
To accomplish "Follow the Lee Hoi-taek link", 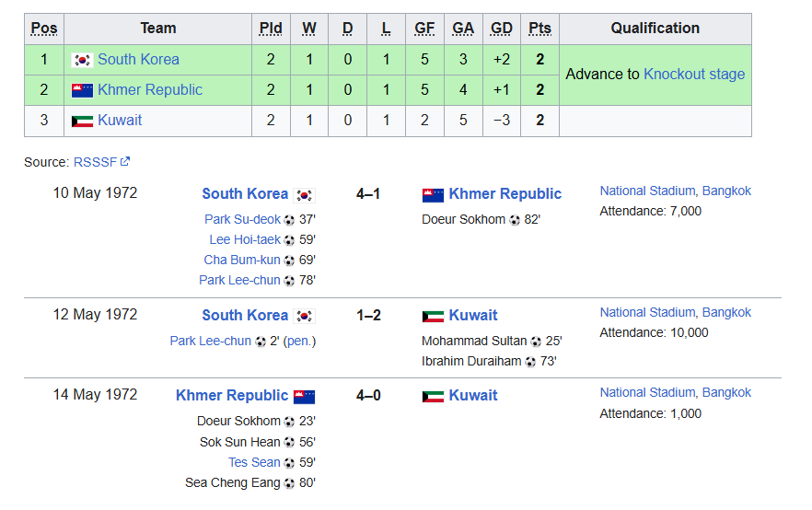I will tap(245, 239).
